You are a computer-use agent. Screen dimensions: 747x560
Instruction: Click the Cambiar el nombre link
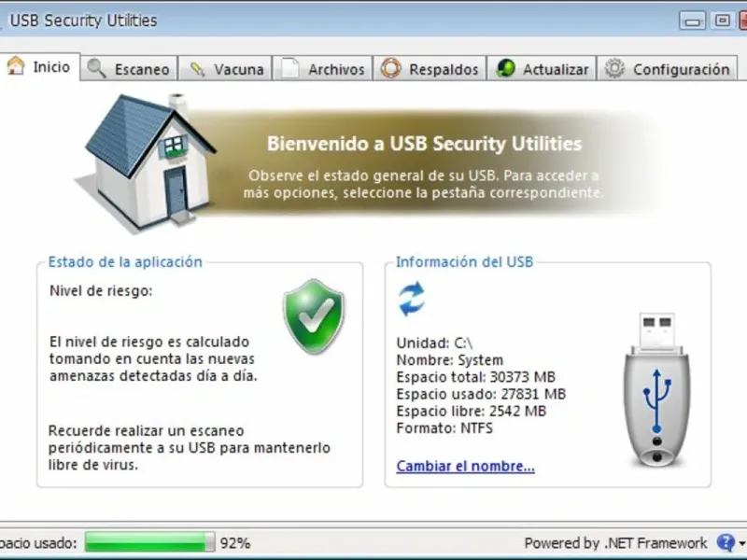465,466
